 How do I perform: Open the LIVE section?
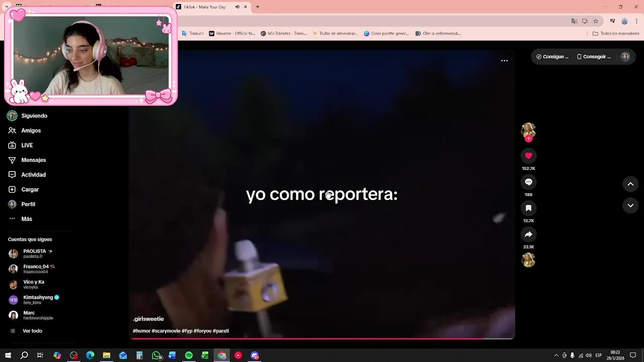[x=21, y=145]
